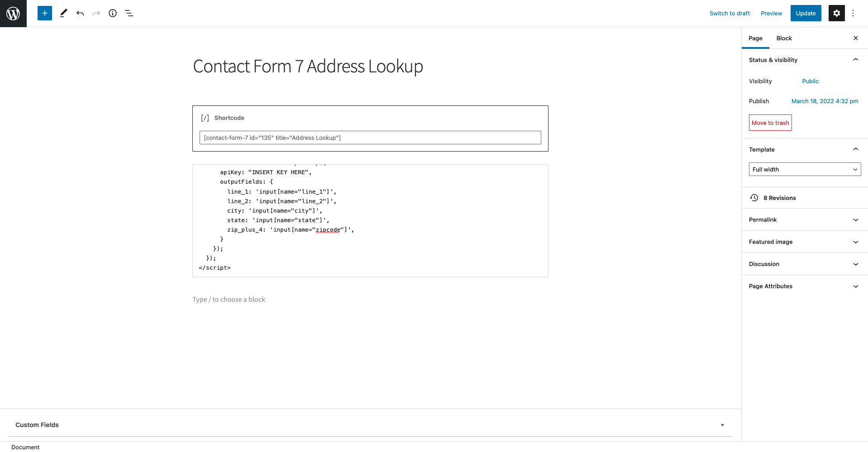Screen dimensions: 868x452
Task: Open the block inserter with the plus icon
Action: (44, 13)
